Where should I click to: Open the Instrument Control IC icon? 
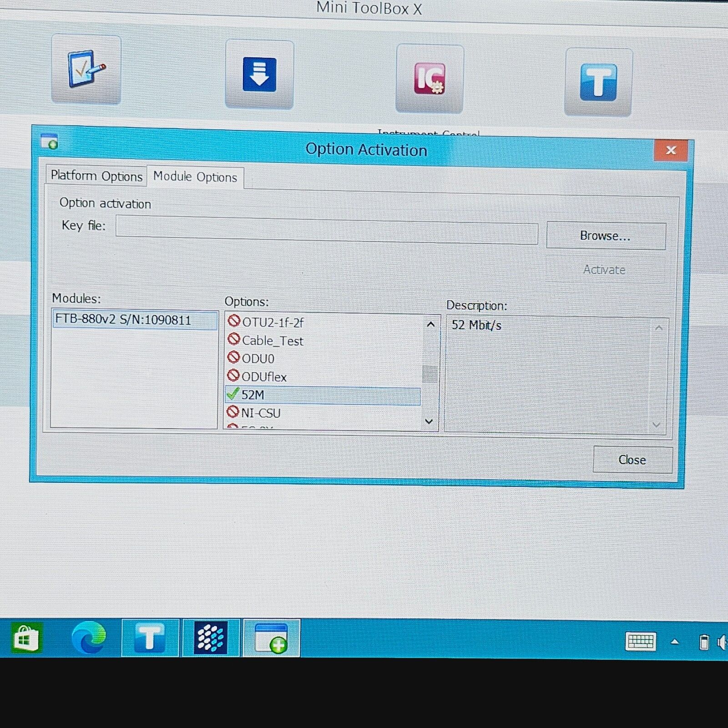click(430, 79)
